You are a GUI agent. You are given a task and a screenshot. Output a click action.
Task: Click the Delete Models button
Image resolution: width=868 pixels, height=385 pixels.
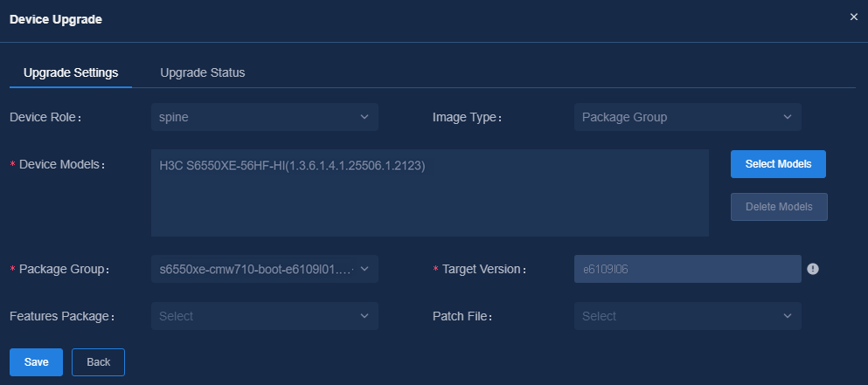coord(779,207)
